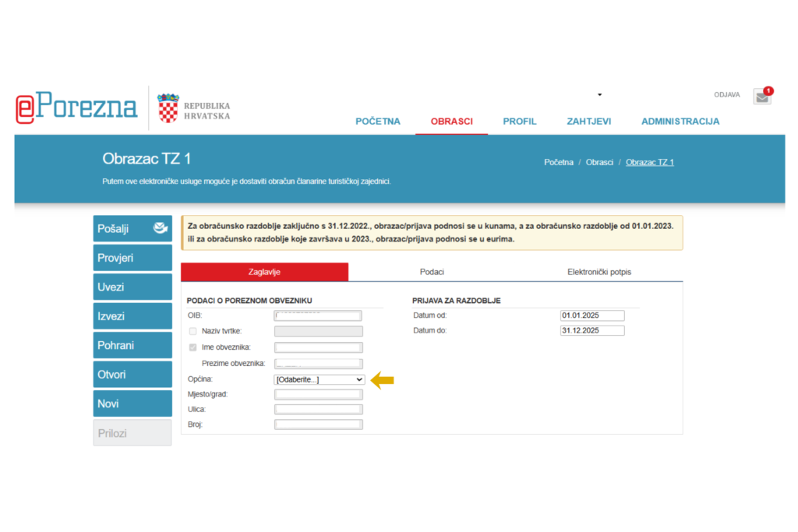Click the Provjeri button
Screen dimensions: 798x532
(x=132, y=258)
